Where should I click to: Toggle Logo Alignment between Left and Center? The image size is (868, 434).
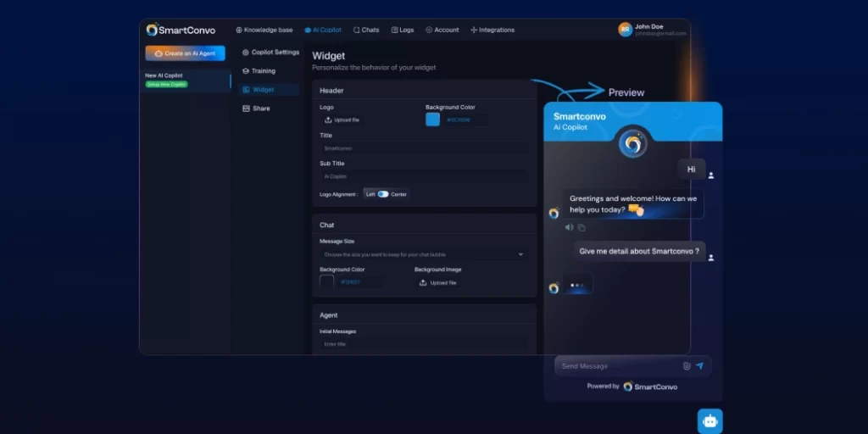coord(383,194)
